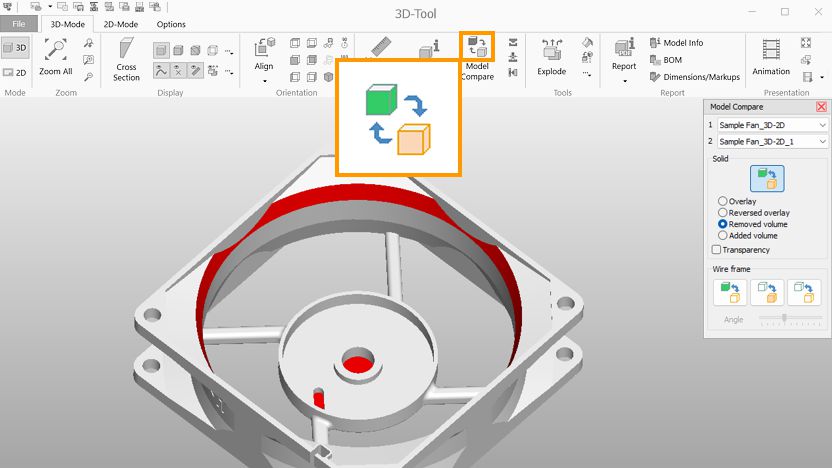Click the Model Compare ribbon icon
This screenshot has height=468, width=832.
(x=477, y=47)
